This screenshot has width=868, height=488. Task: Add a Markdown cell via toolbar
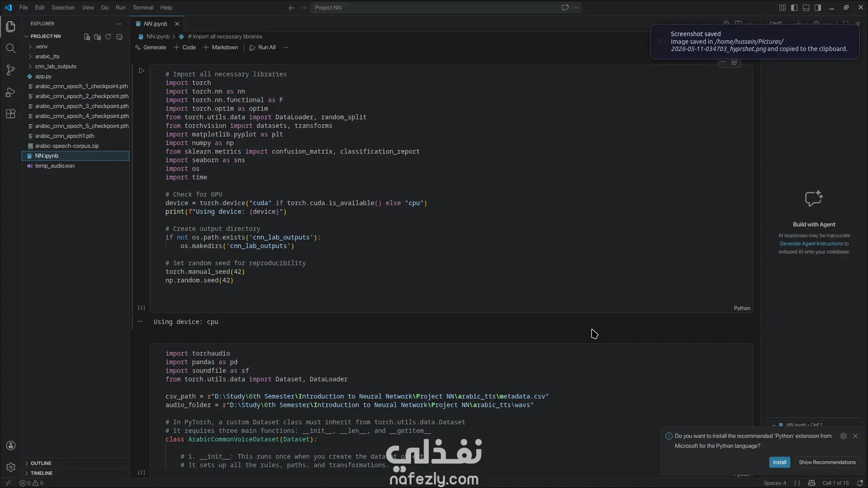[x=221, y=47]
